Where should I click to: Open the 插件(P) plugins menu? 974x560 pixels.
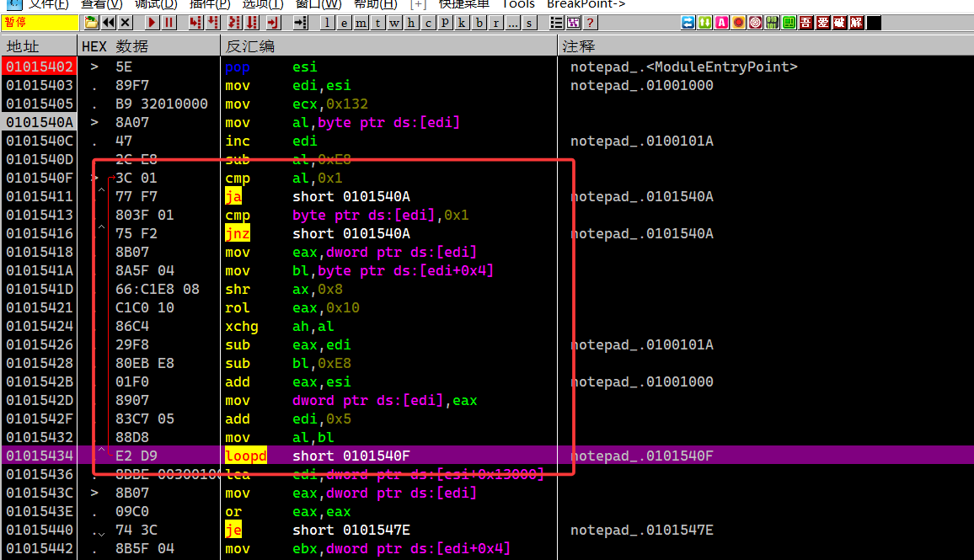coord(210,4)
